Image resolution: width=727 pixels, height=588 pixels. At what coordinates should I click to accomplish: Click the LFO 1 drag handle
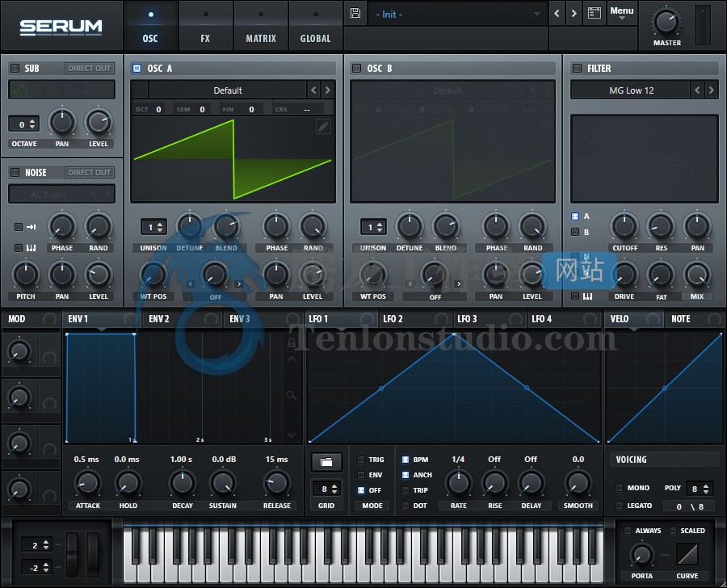[367, 319]
